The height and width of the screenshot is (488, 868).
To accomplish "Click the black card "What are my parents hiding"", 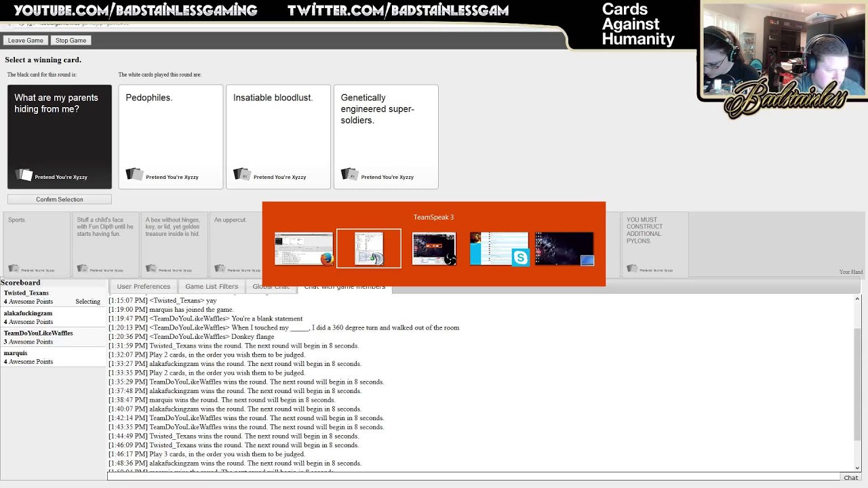I will 60,137.
